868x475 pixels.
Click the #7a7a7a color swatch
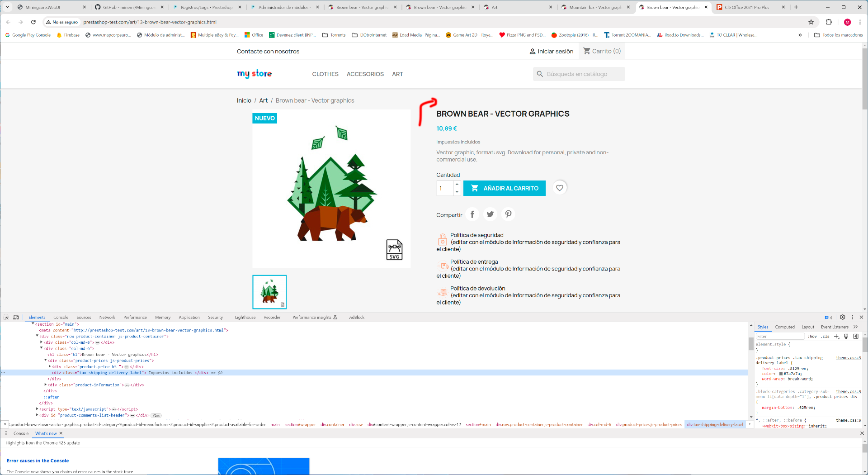[781, 374]
